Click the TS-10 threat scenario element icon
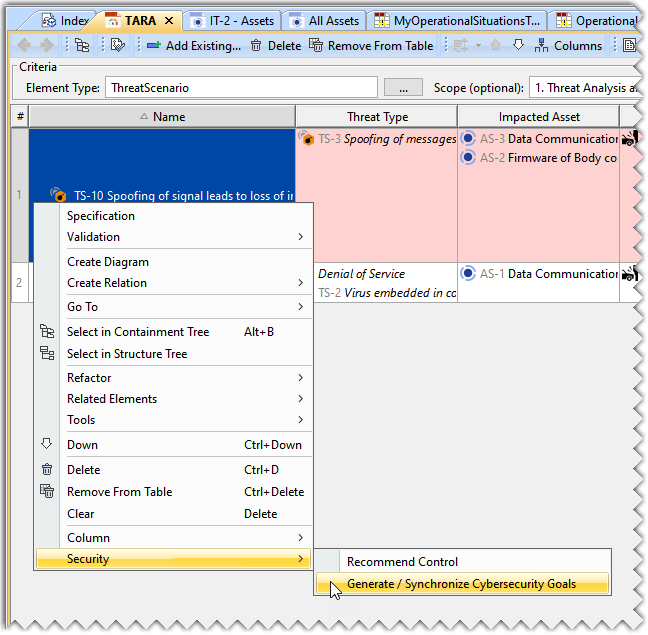648x635 pixels. click(x=58, y=196)
